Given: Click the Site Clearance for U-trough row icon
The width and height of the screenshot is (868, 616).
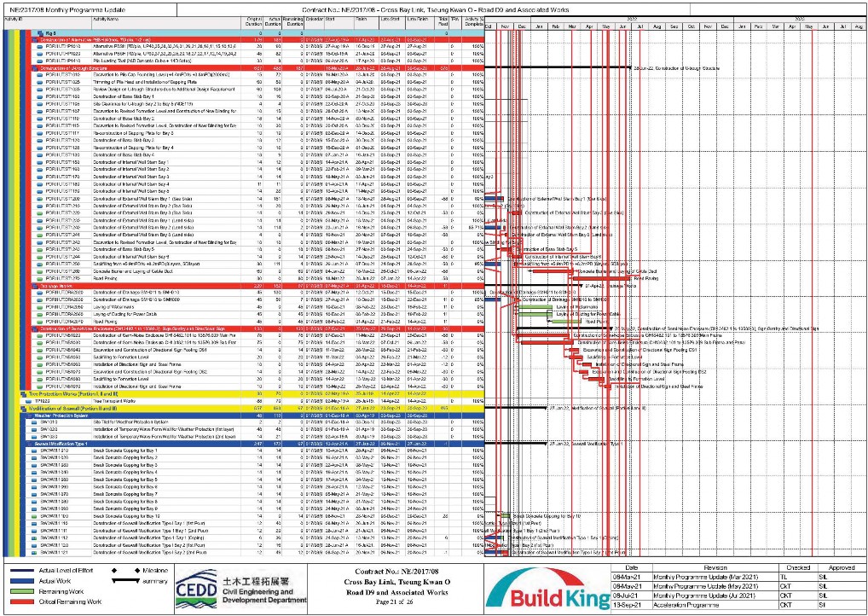Looking at the screenshot, I should pyautogui.click(x=40, y=103).
